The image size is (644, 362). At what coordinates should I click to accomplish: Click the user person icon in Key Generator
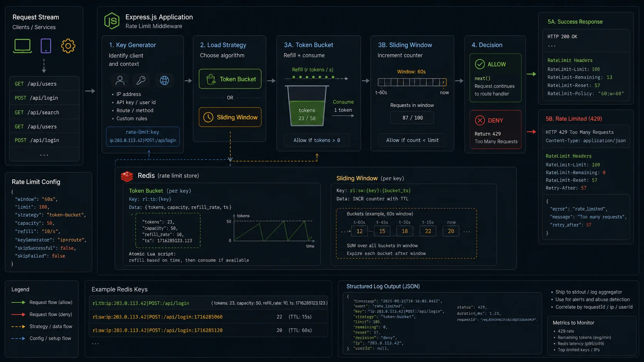click(120, 80)
